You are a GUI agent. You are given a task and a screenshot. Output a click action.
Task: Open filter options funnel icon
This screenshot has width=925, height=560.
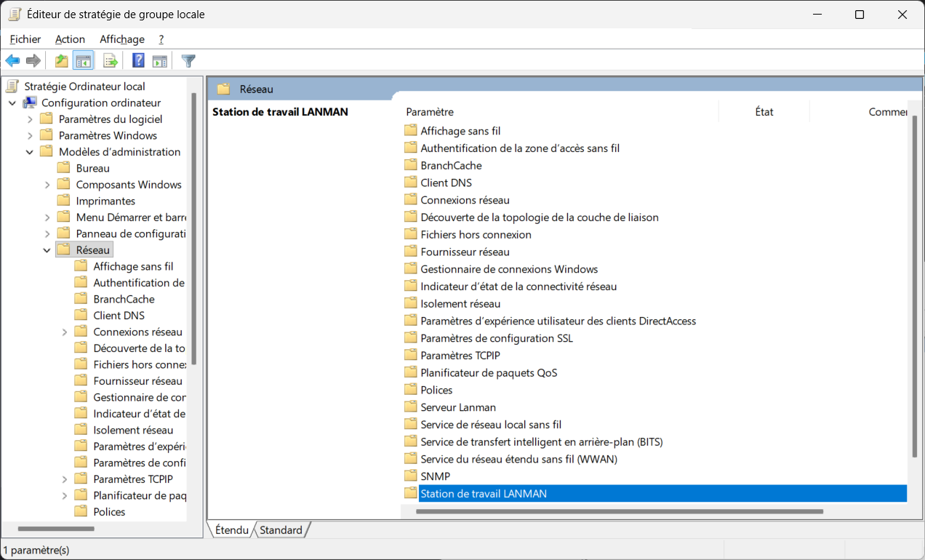point(188,61)
